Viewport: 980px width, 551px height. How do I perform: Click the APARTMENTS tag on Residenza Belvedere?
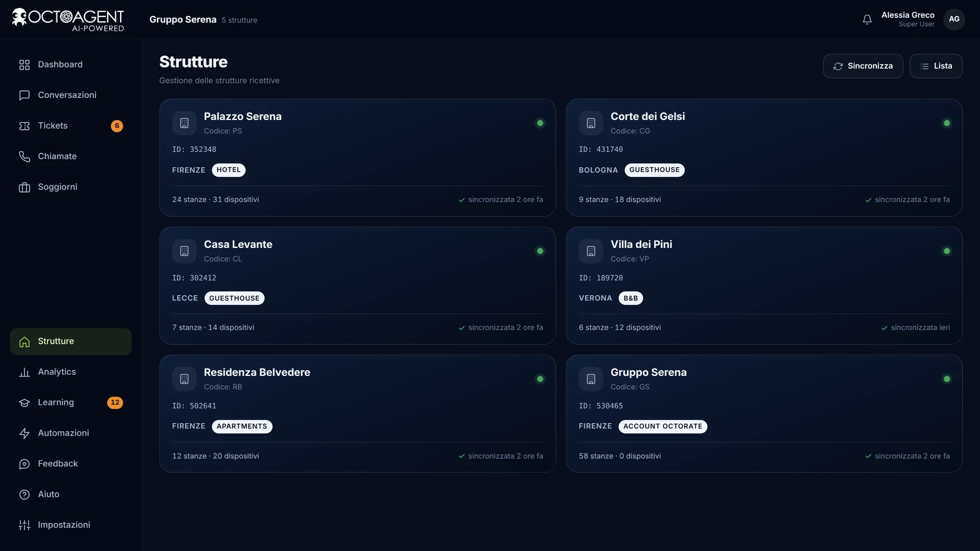coord(242,427)
